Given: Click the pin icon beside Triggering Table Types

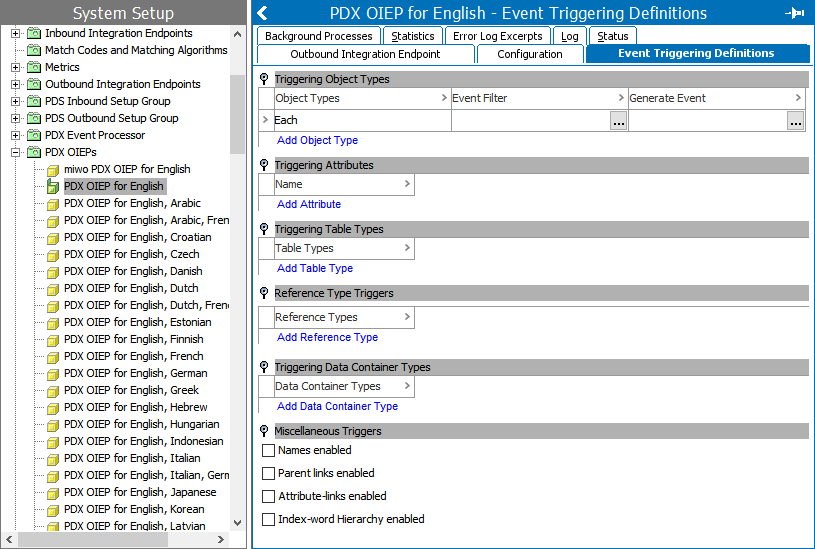Looking at the screenshot, I should coord(264,229).
